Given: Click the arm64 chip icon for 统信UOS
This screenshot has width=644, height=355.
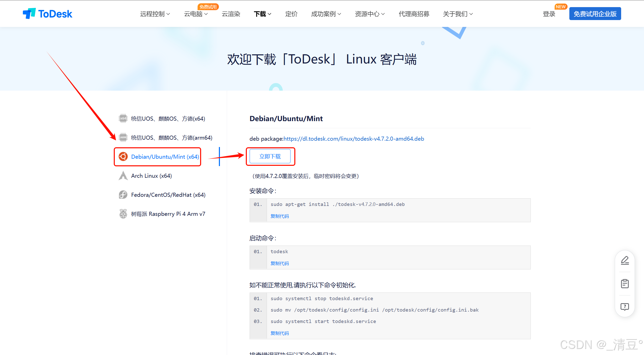Looking at the screenshot, I should [x=123, y=138].
